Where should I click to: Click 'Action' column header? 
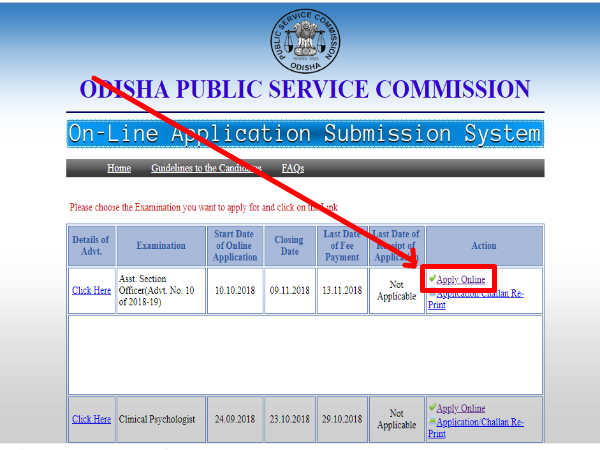tap(484, 246)
